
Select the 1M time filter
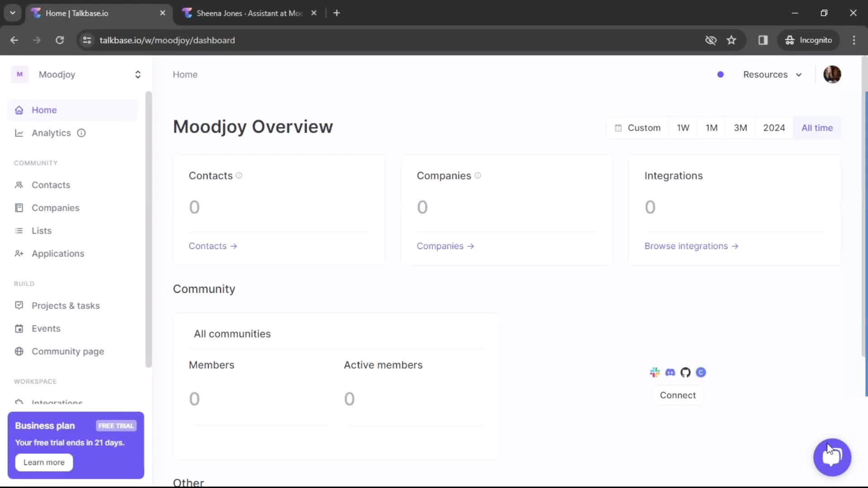tap(711, 127)
